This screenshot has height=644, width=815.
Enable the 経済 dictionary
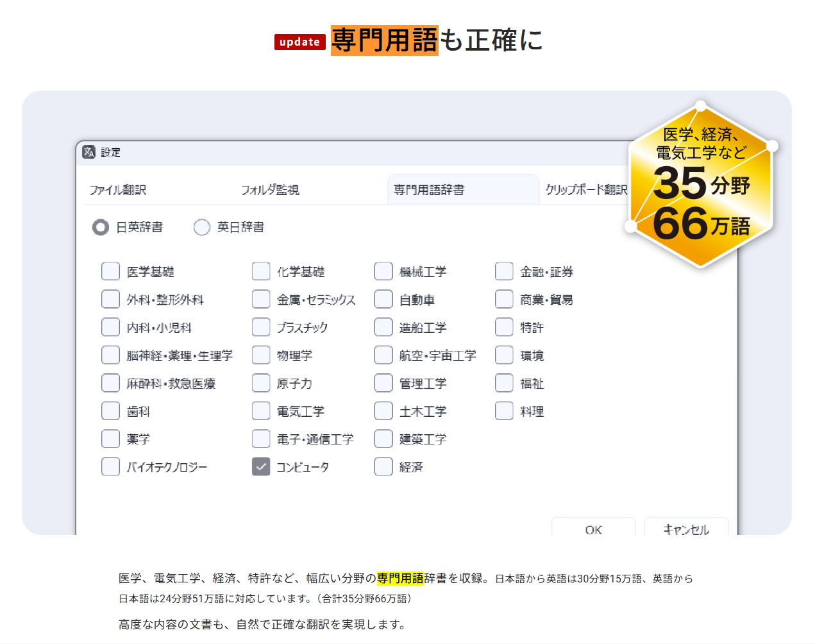pyautogui.click(x=383, y=466)
